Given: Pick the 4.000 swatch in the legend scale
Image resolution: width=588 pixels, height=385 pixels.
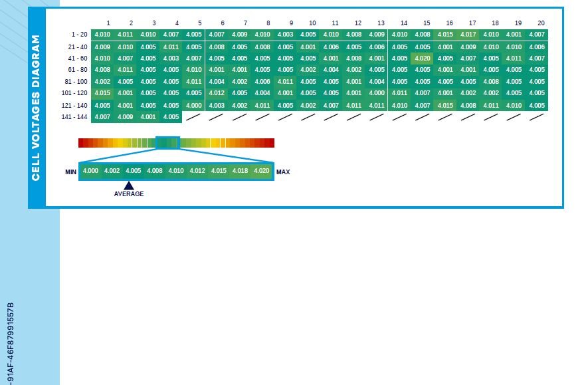Looking at the screenshot, I should [90, 171].
